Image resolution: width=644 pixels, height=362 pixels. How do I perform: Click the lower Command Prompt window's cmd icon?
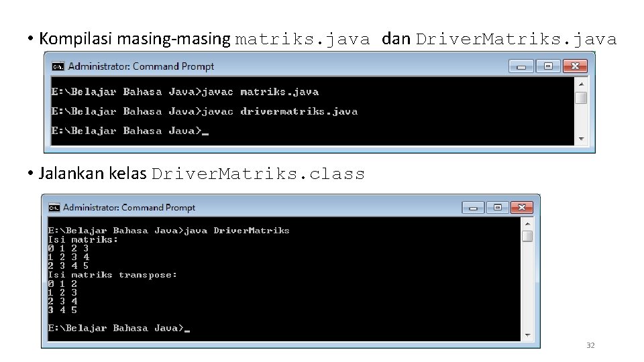pyautogui.click(x=54, y=207)
